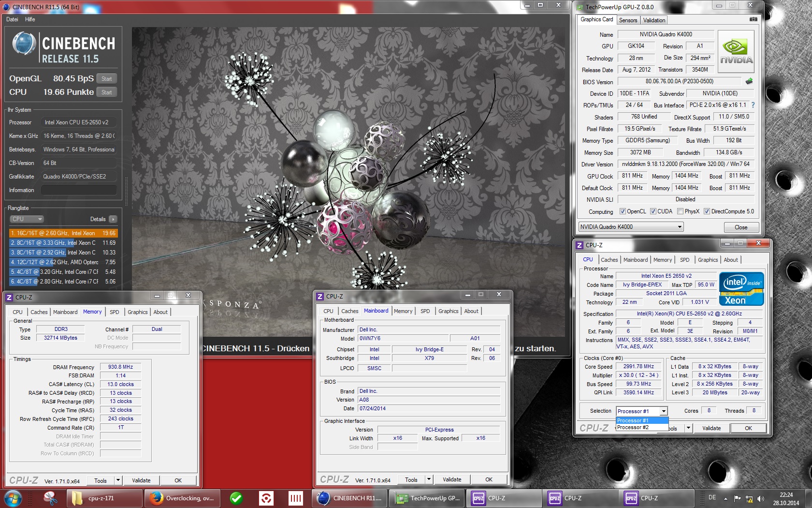
Task: Select Processor #2 from the dropdown list
Action: pyautogui.click(x=641, y=427)
